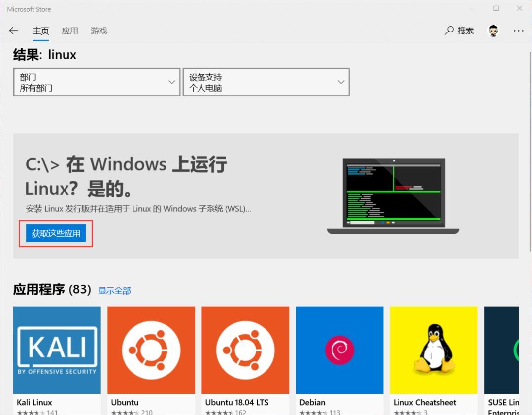Viewport: 532px width, 415px height.
Task: Click the vertical scrollbar on the right
Action: pos(530,151)
